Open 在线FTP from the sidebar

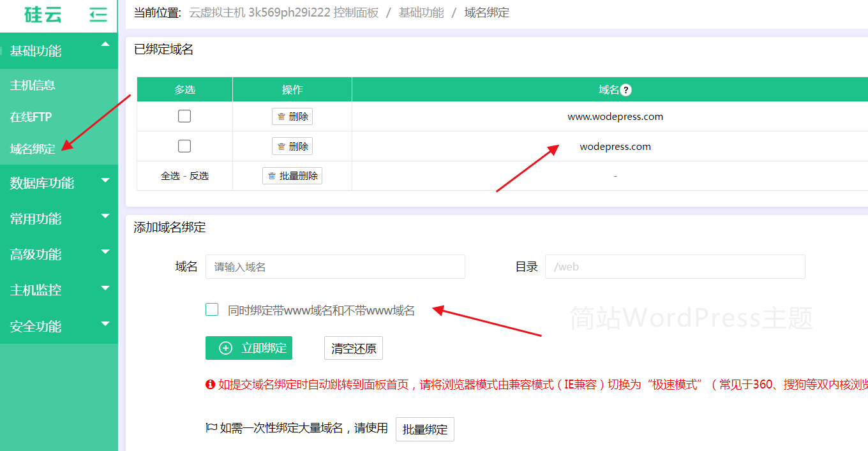31,117
